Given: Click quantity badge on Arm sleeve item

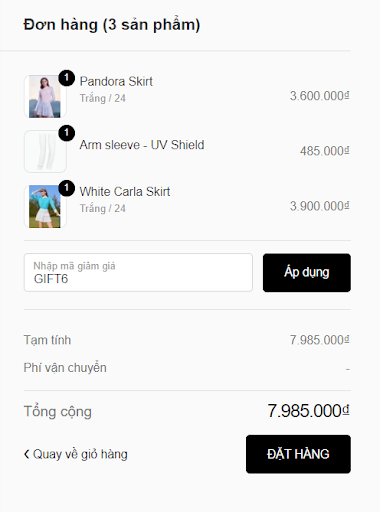Looking at the screenshot, I should point(67,133).
